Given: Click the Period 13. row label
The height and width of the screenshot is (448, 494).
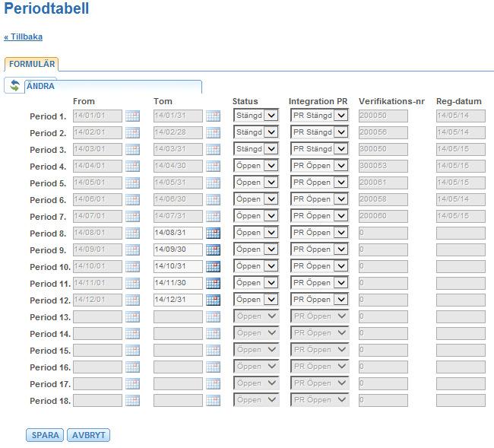Looking at the screenshot, I should click(x=50, y=317).
